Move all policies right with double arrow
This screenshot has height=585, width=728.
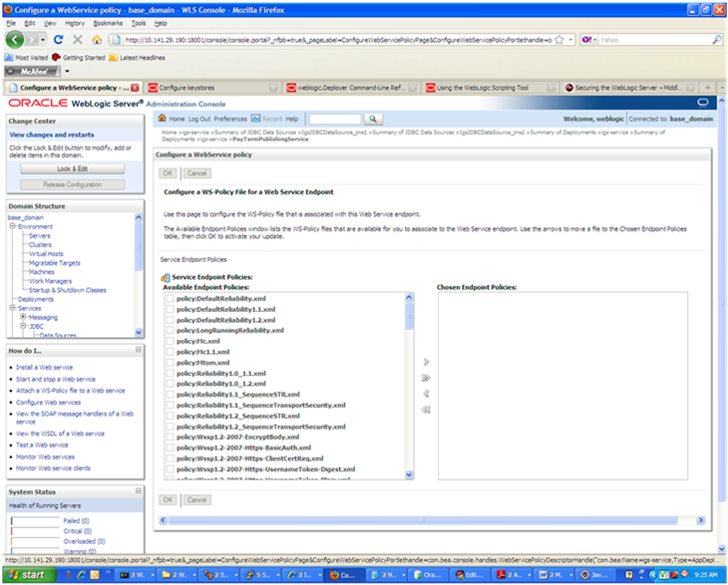click(x=426, y=378)
